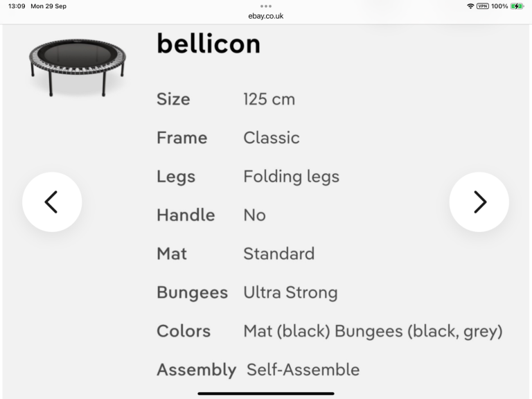Tap the battery charging icon
The width and height of the screenshot is (532, 399).
point(517,6)
